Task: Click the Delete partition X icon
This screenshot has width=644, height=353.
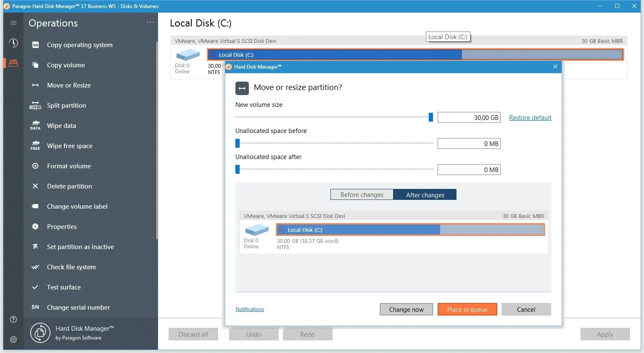Action: coord(35,186)
